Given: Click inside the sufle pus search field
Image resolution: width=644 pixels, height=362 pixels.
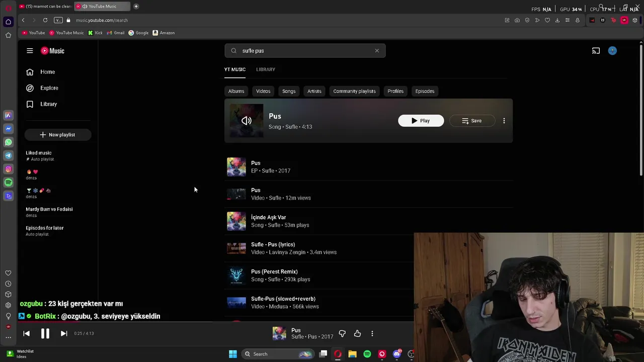Looking at the screenshot, I should point(304,51).
